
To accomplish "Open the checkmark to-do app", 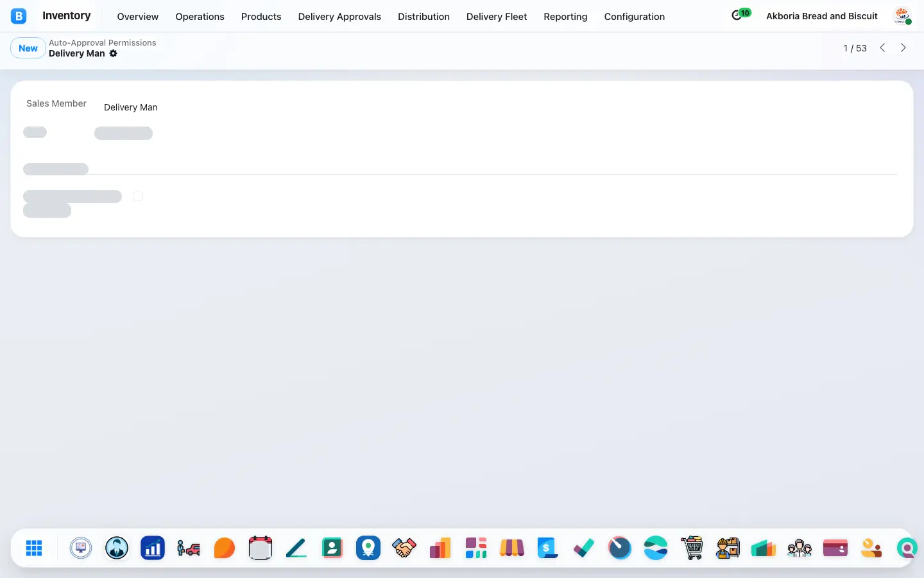I will point(584,548).
